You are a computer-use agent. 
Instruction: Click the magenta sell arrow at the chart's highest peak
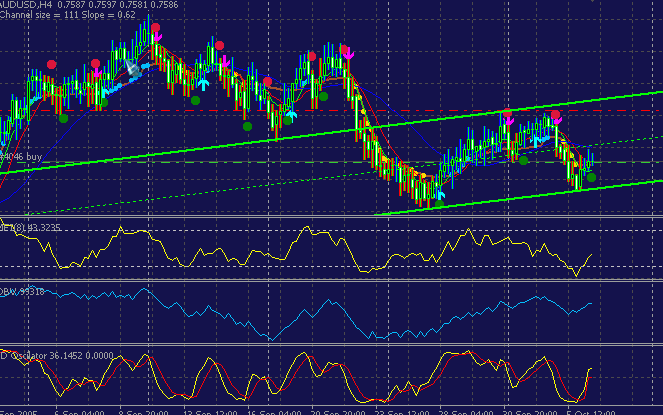click(x=157, y=37)
